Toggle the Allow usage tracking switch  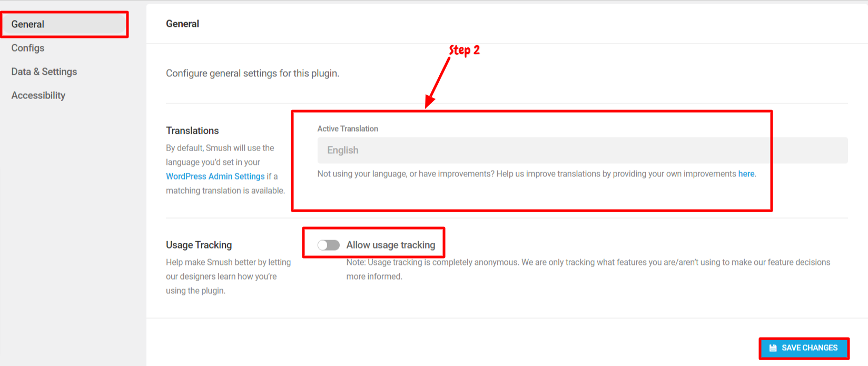(329, 245)
